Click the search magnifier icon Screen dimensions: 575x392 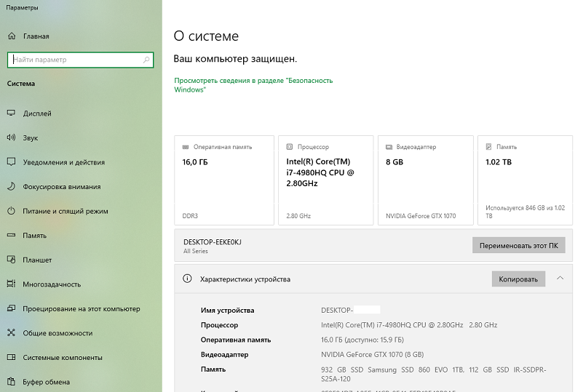pos(146,60)
